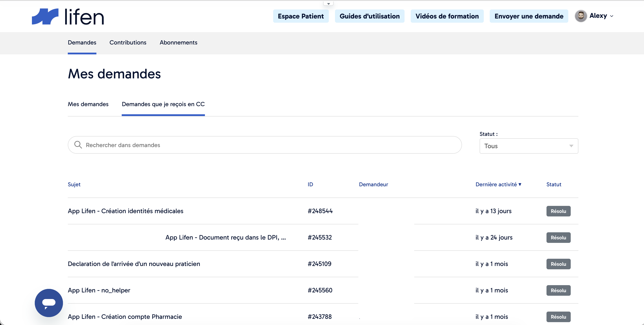
Task: Click Résolu badge for request #243788
Action: [x=558, y=317]
